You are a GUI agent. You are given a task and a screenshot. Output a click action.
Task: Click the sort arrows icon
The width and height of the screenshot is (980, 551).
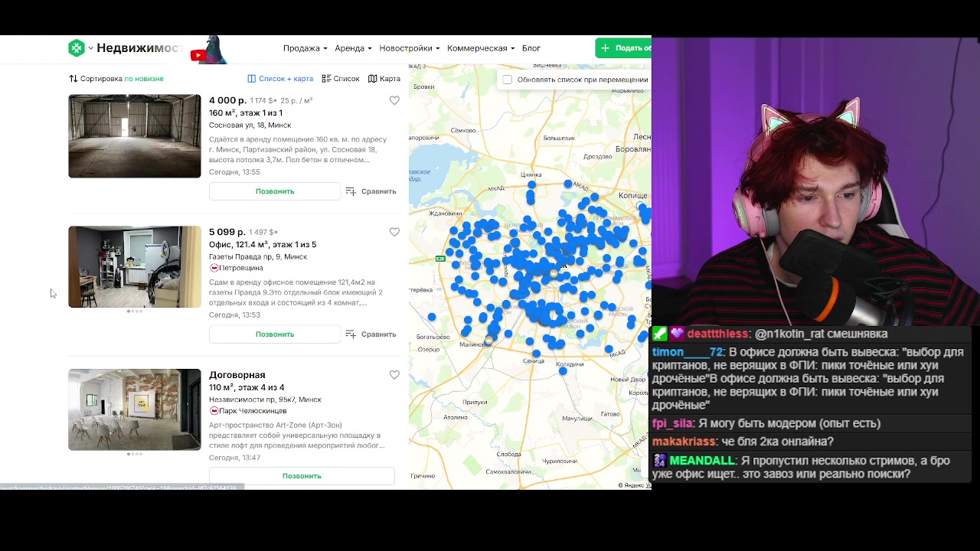pos(73,79)
